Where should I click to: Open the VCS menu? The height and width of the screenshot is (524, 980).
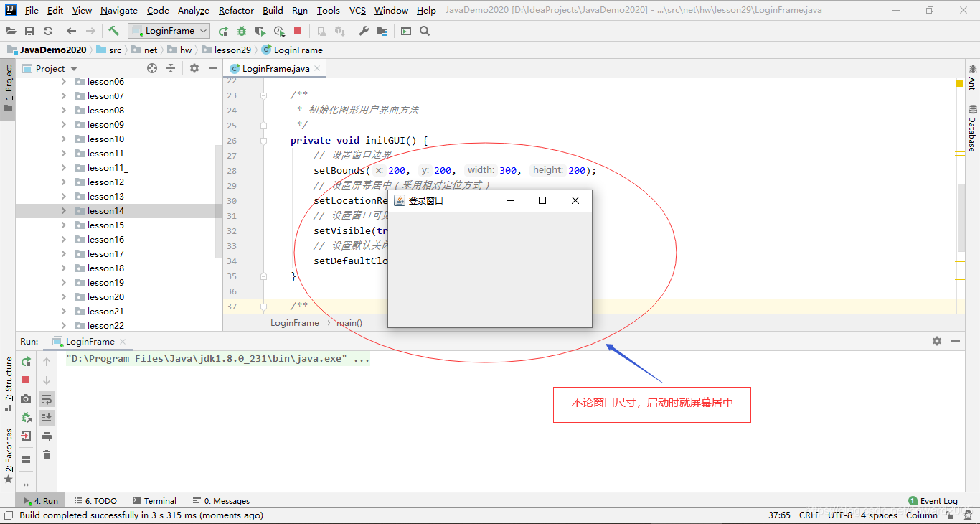coord(357,10)
